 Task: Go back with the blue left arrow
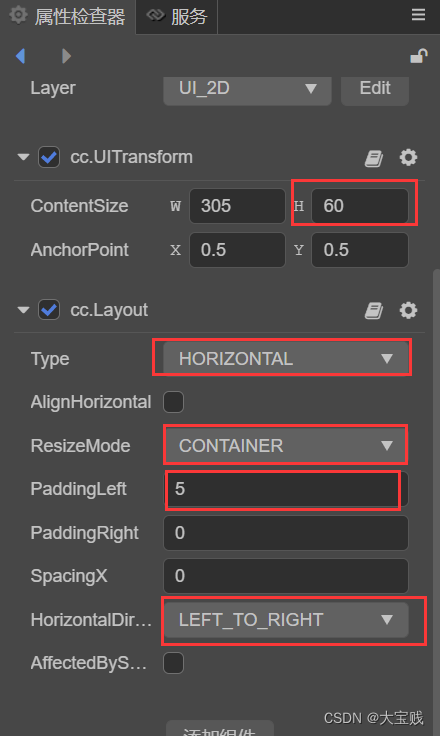pyautogui.click(x=20, y=56)
